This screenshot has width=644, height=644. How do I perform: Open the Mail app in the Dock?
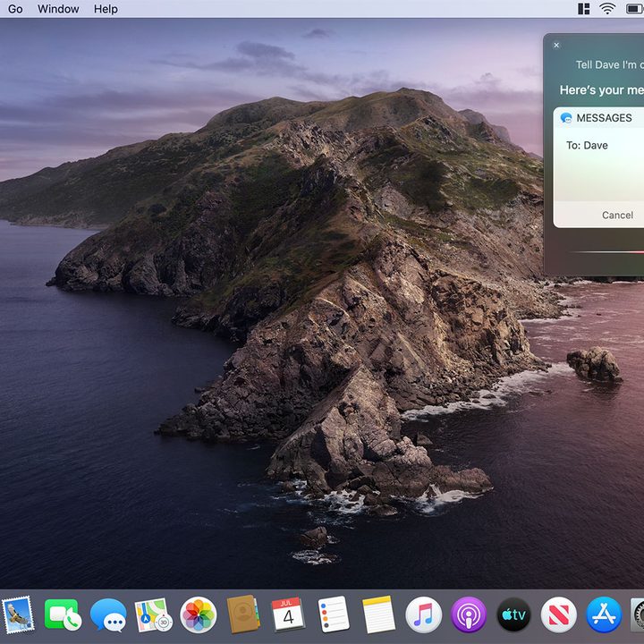coord(18,614)
